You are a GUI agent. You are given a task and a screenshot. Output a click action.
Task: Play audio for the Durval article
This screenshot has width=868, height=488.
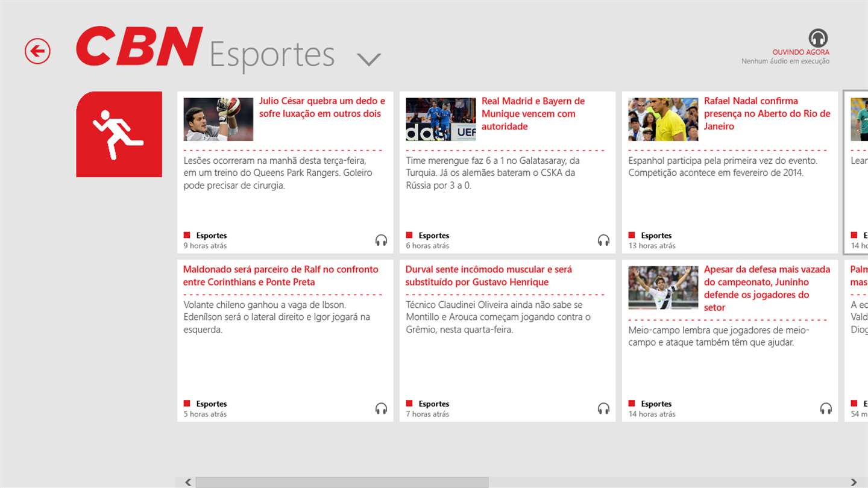click(x=603, y=408)
